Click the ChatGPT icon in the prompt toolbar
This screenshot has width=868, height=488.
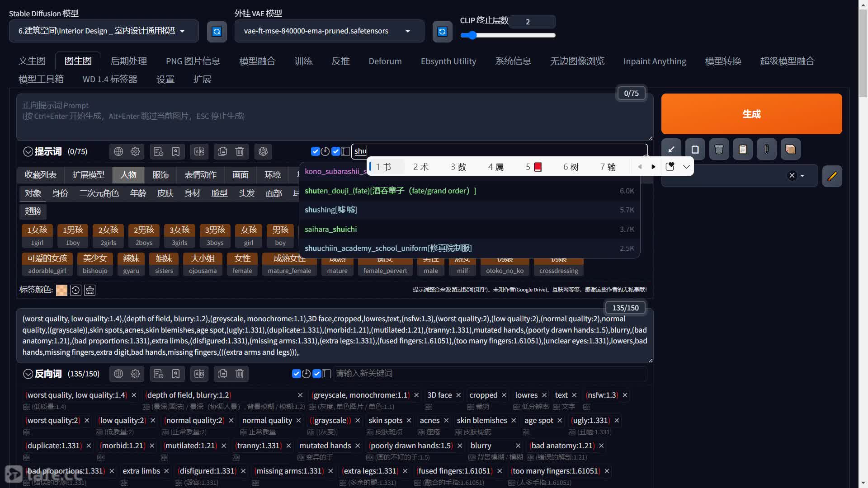click(263, 152)
